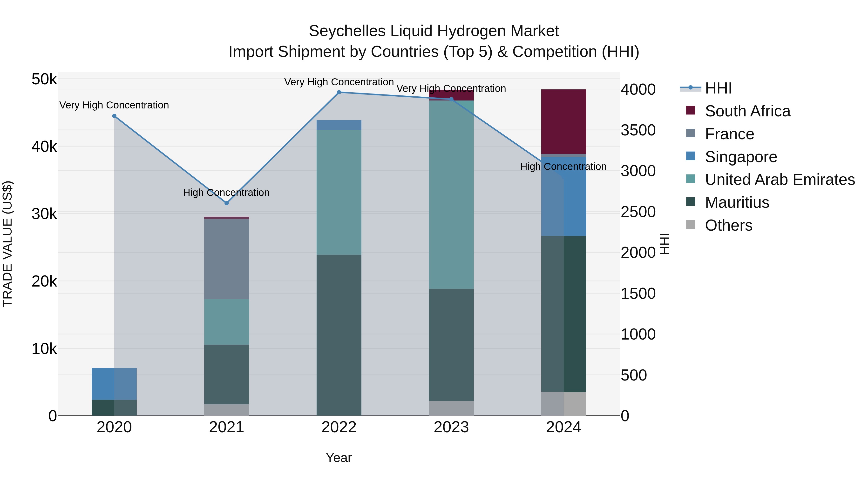Click the Year axis title

pos(339,458)
